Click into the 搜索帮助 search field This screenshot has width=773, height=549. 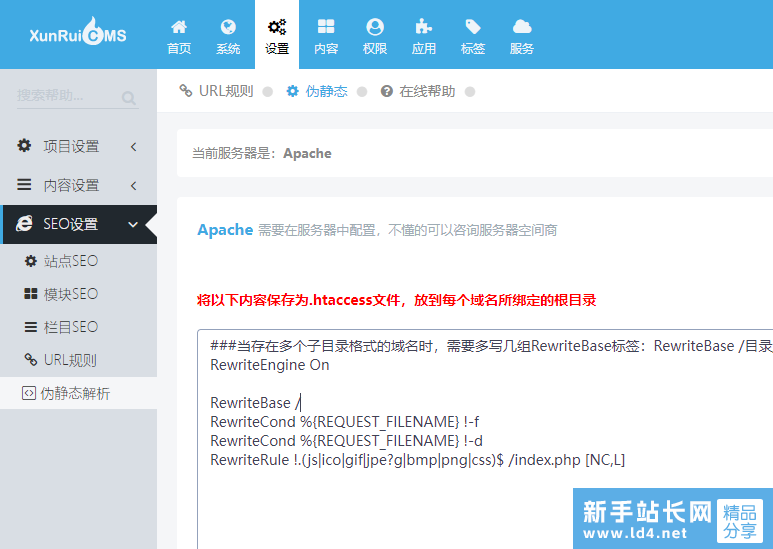pyautogui.click(x=65, y=97)
